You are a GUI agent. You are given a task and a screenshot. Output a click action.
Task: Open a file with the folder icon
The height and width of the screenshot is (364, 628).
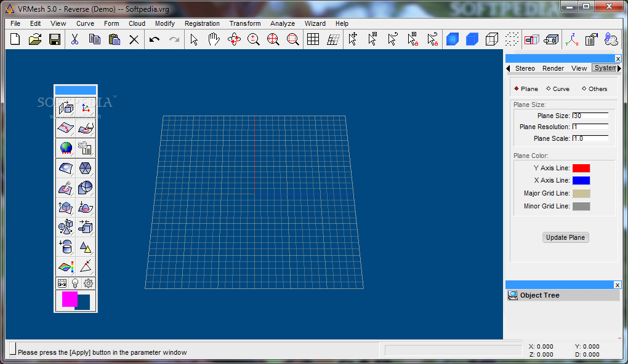click(x=35, y=39)
